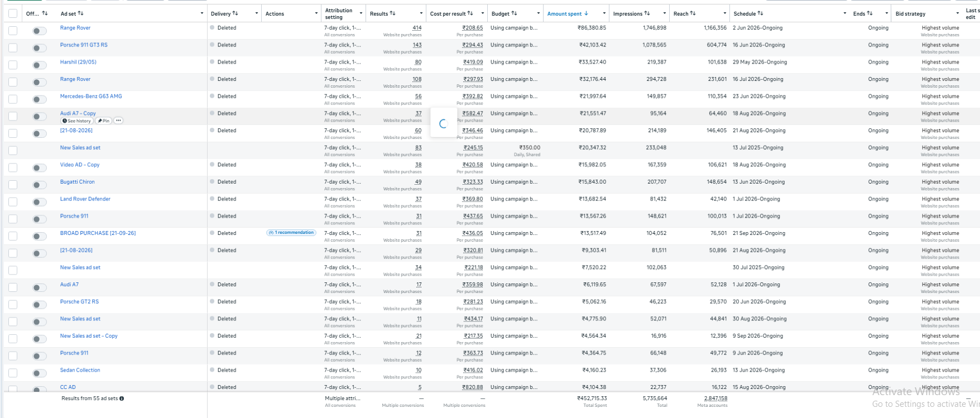Sort by Delivery using its sort arrows
This screenshot has width=980, height=418.
tap(235, 13)
